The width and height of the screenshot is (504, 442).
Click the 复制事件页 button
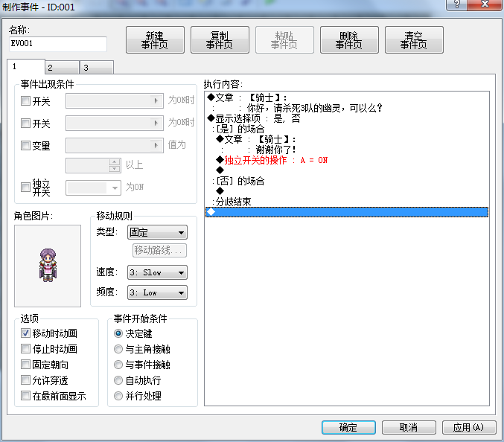(220, 40)
